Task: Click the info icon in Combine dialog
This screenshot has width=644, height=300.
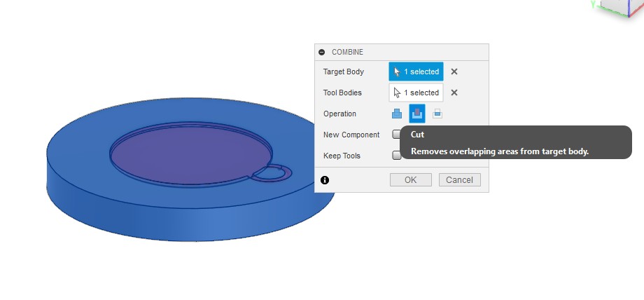Action: (x=325, y=180)
